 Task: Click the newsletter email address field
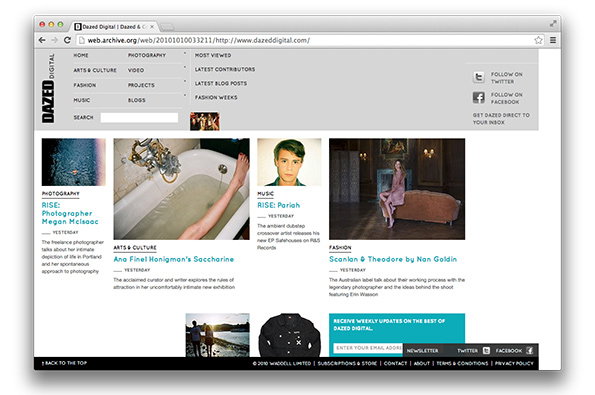pos(368,348)
